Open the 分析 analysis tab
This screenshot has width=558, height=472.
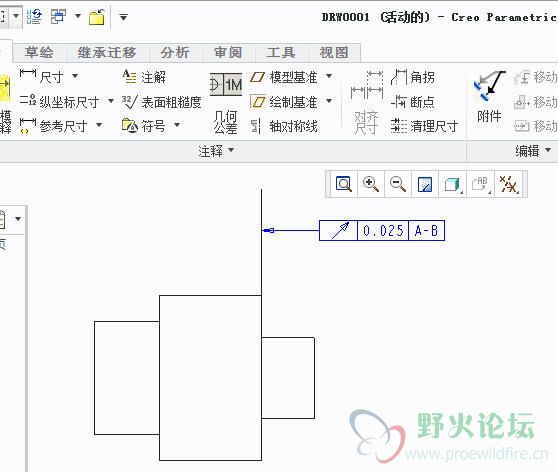(x=175, y=53)
